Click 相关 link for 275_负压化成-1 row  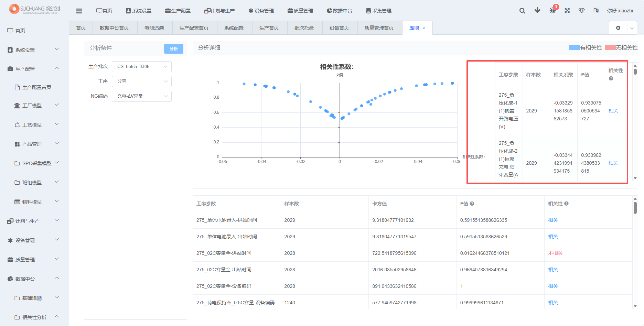613,111
